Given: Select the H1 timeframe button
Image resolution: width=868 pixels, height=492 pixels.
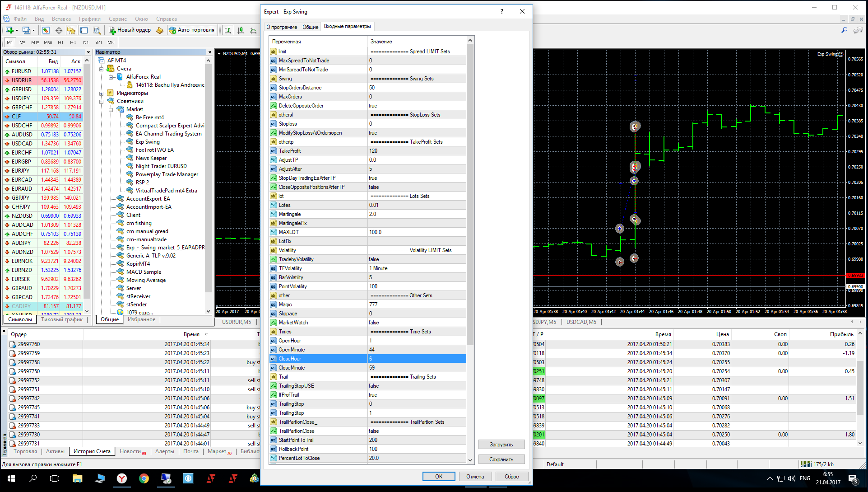Looking at the screenshot, I should click(60, 42).
